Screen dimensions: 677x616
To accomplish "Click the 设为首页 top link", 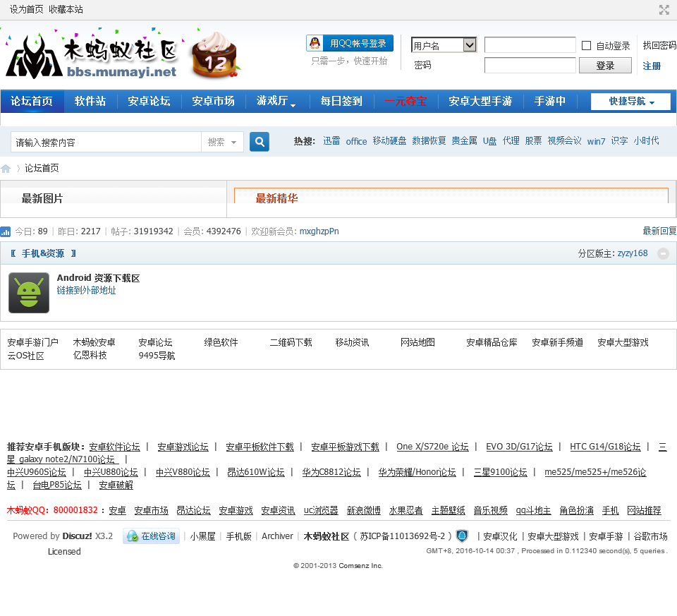I will [27, 9].
